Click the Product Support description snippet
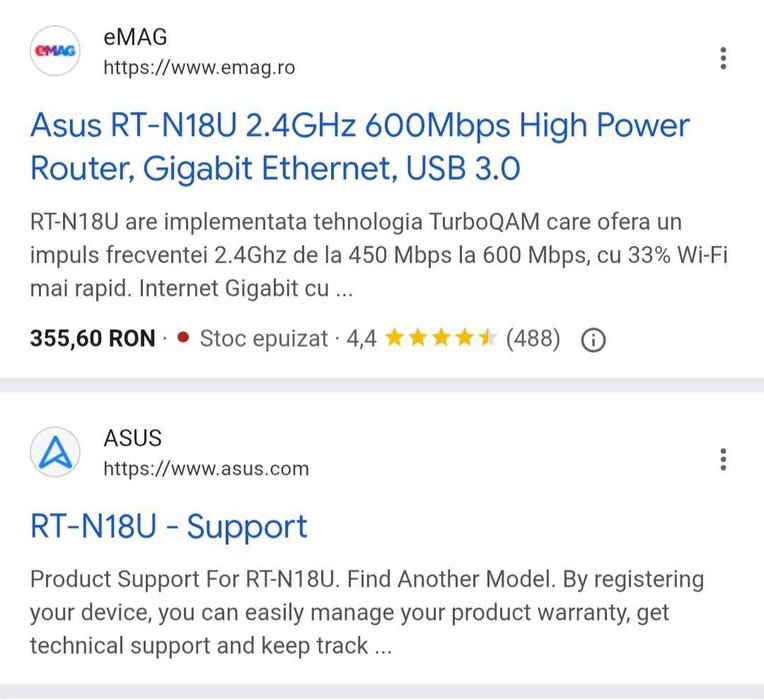Image resolution: width=764 pixels, height=700 pixels. [366, 612]
